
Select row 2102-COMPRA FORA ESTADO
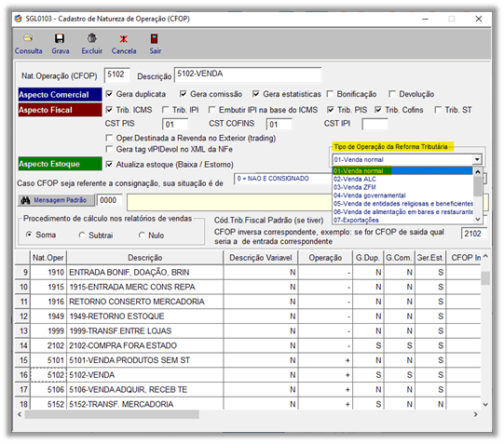pos(248,345)
